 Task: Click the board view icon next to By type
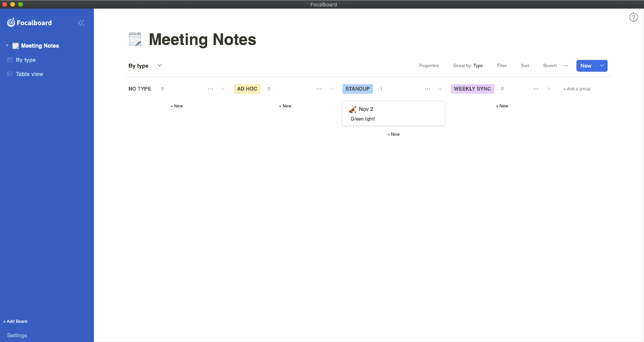[10, 60]
